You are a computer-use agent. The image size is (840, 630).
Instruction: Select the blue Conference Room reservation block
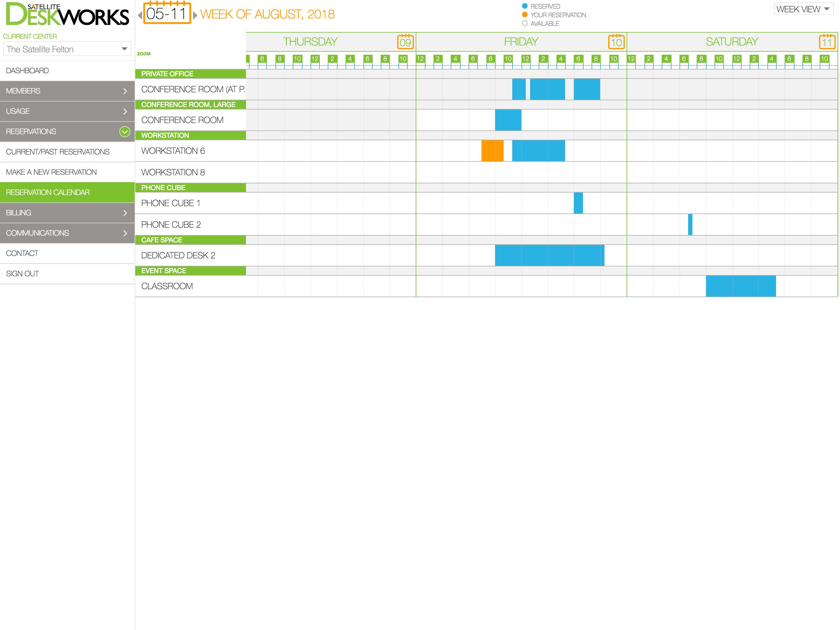[x=508, y=120]
